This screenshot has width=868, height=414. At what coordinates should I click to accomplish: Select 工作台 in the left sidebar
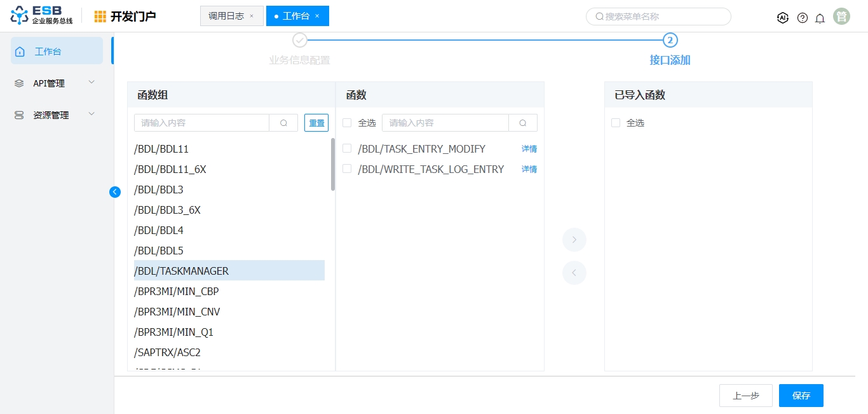click(57, 51)
